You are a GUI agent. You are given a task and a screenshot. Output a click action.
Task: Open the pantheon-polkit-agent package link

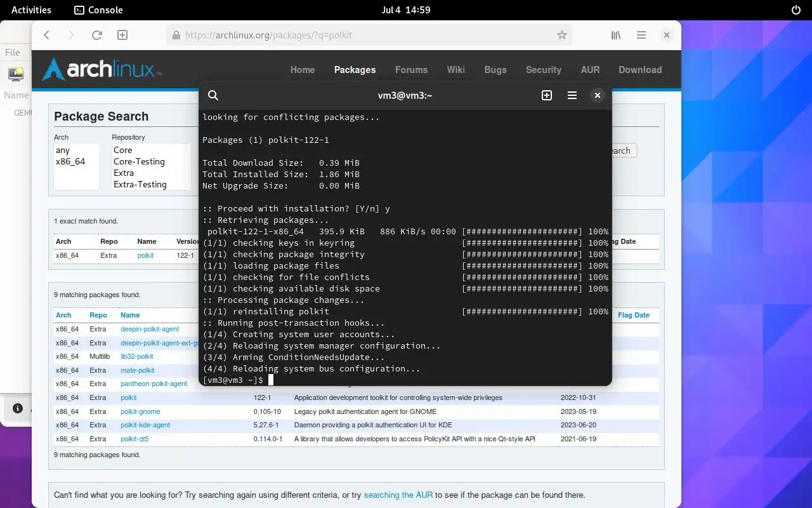point(154,384)
